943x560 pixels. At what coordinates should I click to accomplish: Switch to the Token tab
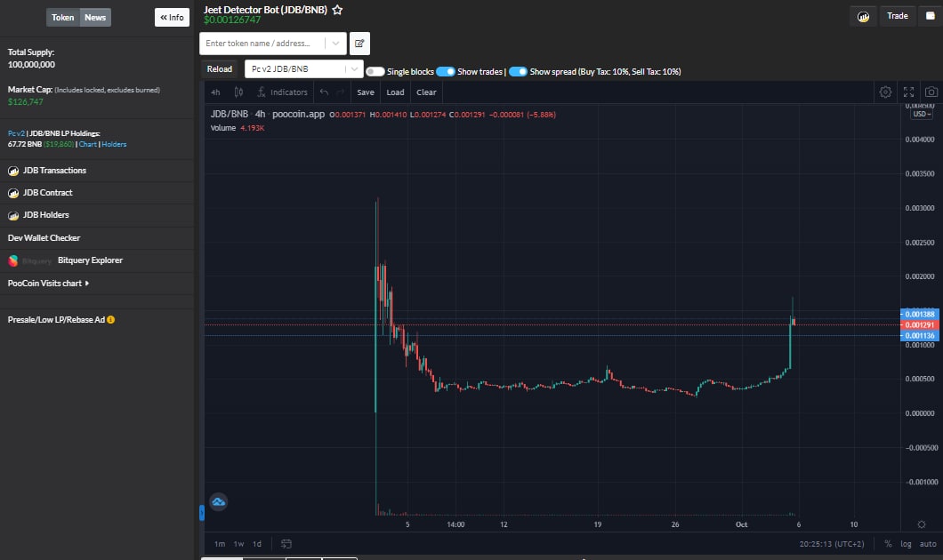pos(62,18)
